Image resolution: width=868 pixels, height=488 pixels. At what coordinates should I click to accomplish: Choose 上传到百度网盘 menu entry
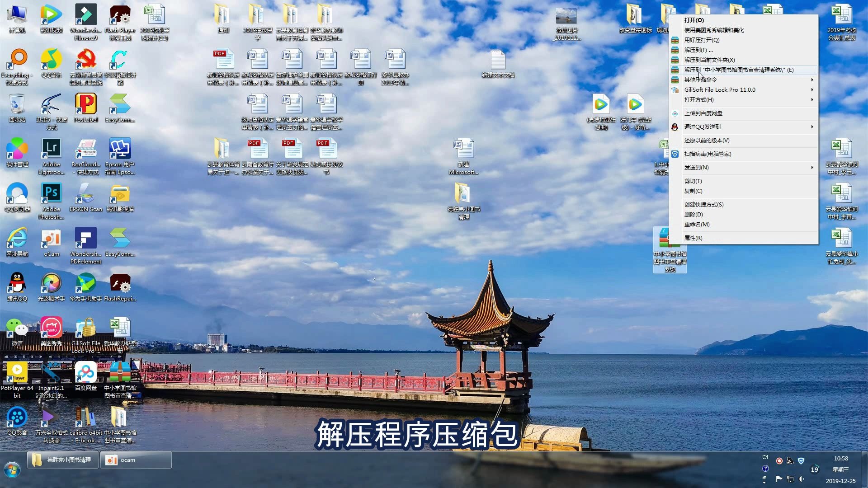click(x=744, y=113)
